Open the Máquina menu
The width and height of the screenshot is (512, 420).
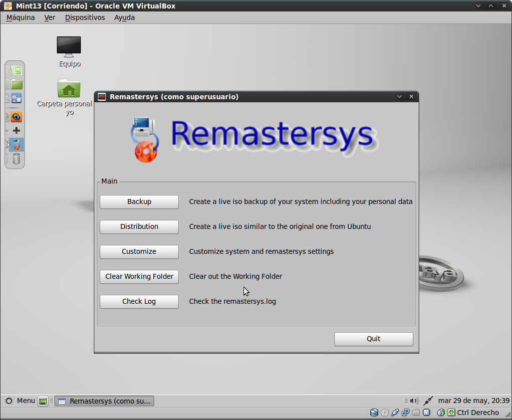coord(20,17)
